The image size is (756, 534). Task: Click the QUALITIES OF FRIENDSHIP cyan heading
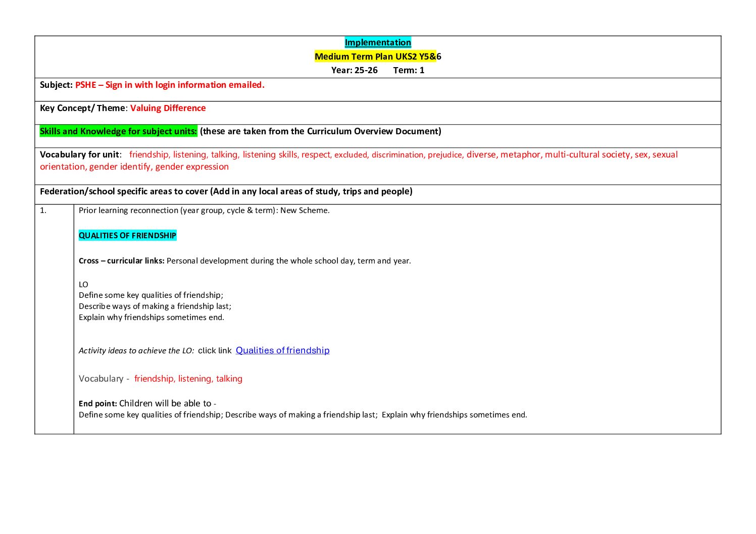point(127,235)
